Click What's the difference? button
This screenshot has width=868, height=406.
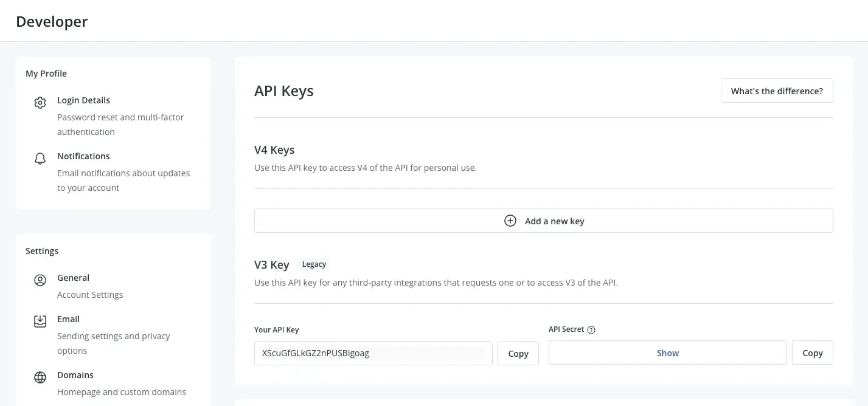[x=777, y=91]
